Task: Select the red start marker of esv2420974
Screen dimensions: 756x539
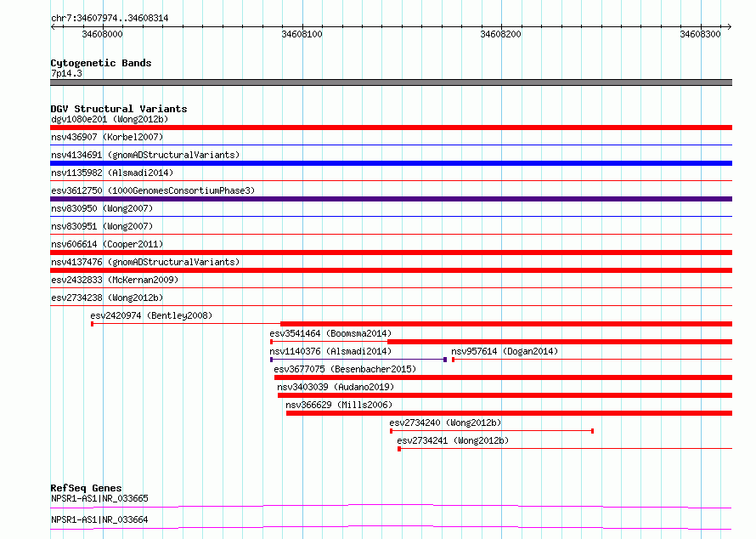Action: coord(92,324)
